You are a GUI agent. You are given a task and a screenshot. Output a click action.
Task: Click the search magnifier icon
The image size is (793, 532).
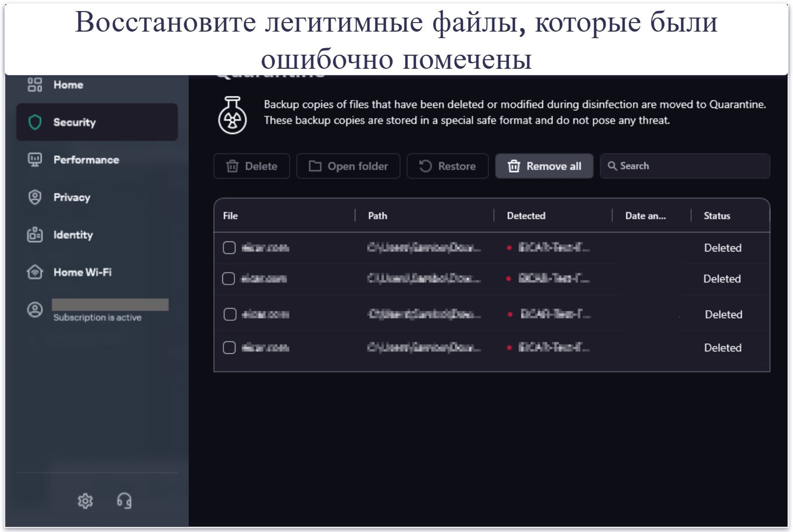coord(612,166)
